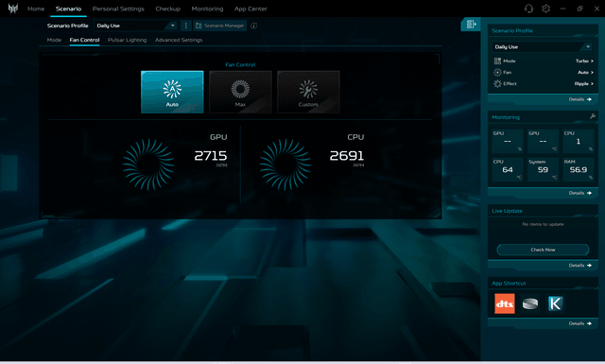Collapse the right sidebar panel toggle

tap(471, 25)
